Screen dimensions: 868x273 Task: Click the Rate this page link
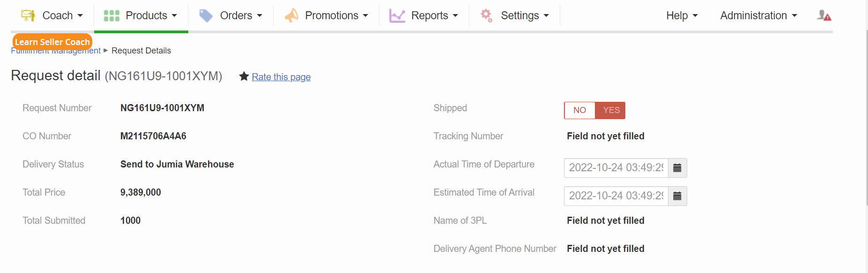point(281,77)
